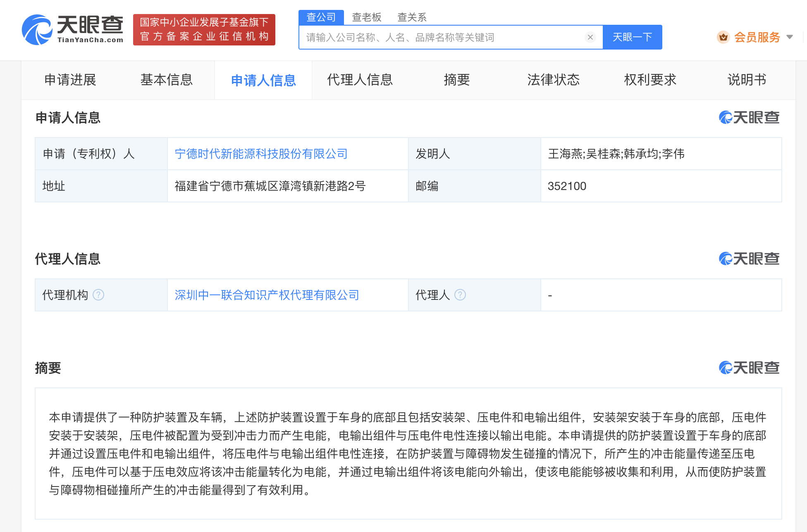Open the 权利要求 tab
This screenshot has width=807, height=532.
649,80
